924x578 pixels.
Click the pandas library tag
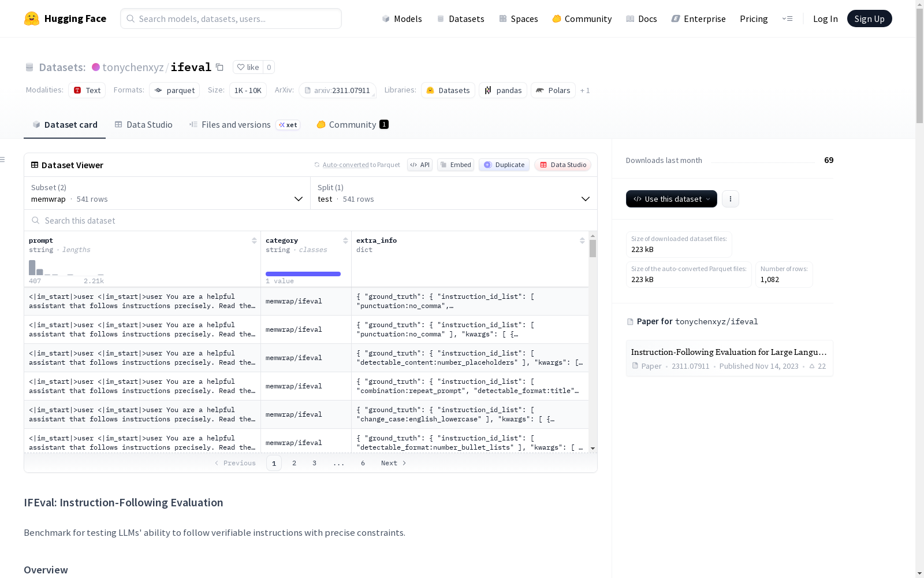pos(503,90)
